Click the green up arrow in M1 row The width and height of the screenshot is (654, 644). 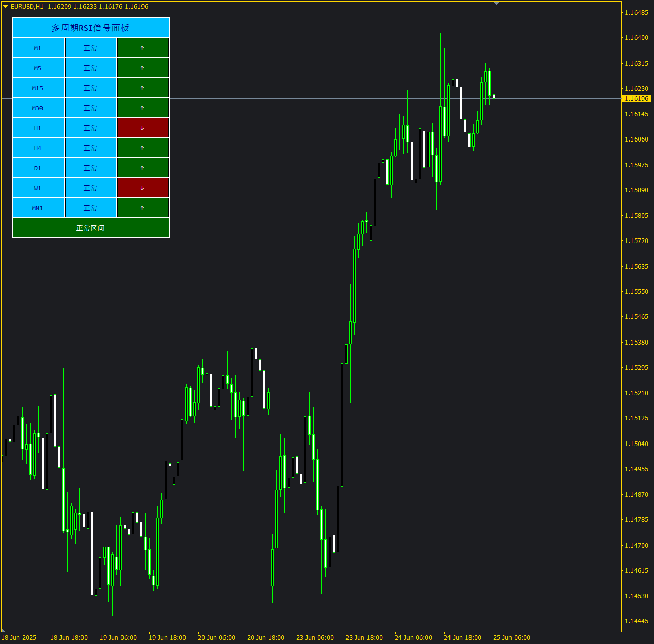[143, 48]
